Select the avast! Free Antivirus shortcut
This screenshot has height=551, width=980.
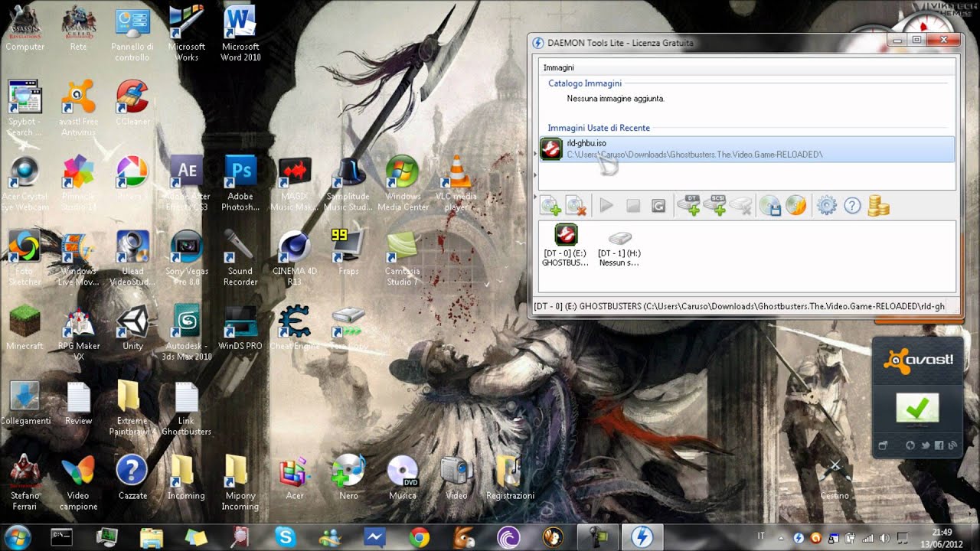[78, 109]
